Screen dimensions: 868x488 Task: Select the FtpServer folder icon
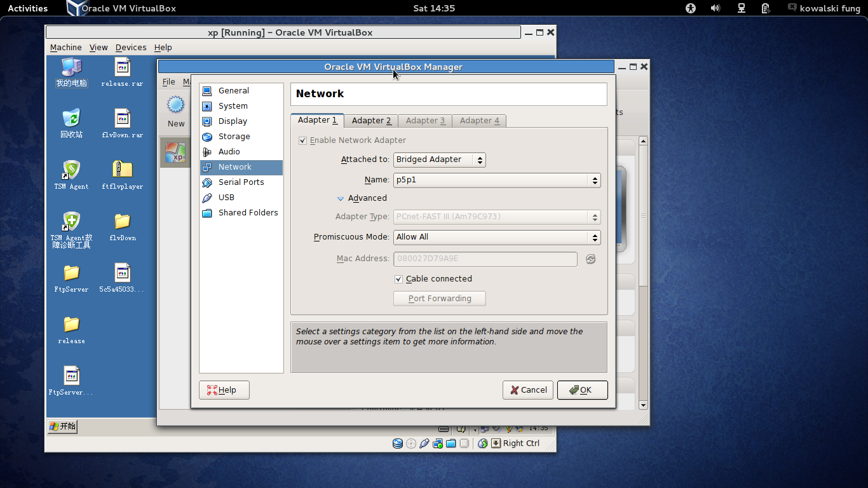click(71, 278)
